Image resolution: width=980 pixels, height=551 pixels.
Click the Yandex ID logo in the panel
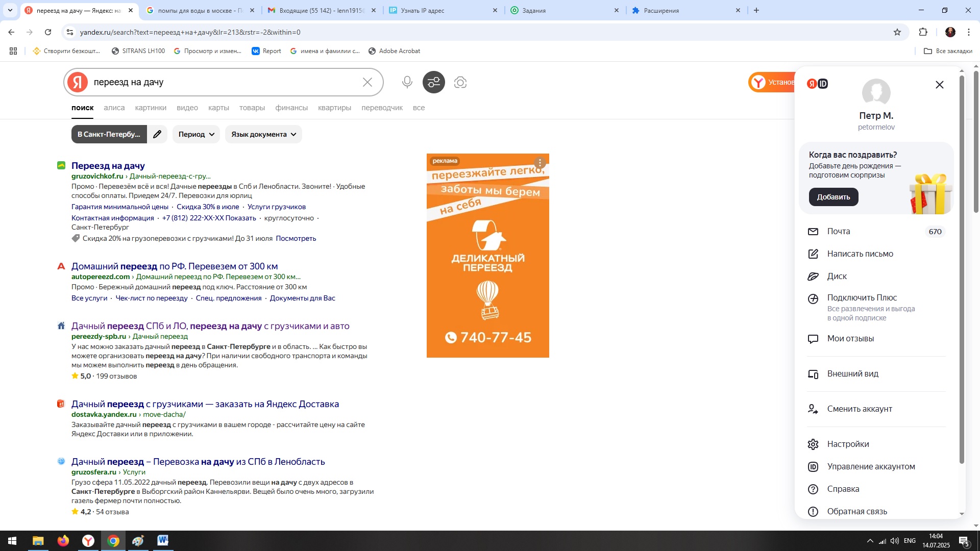pyautogui.click(x=817, y=84)
